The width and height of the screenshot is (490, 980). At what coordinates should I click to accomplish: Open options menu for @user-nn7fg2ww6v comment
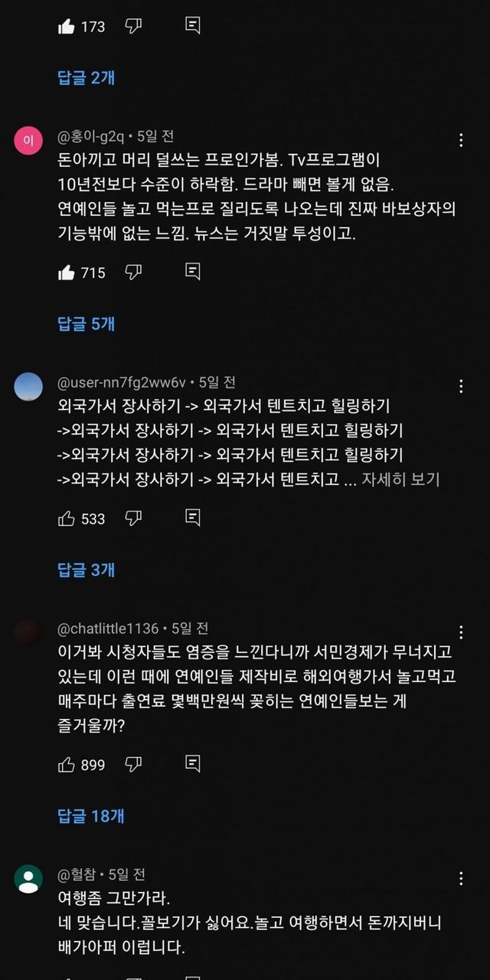click(461, 387)
